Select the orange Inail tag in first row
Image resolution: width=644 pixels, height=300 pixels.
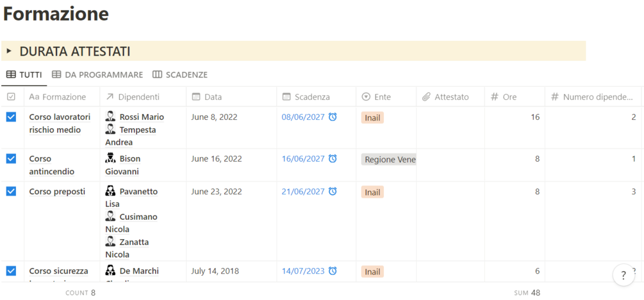pyautogui.click(x=372, y=117)
